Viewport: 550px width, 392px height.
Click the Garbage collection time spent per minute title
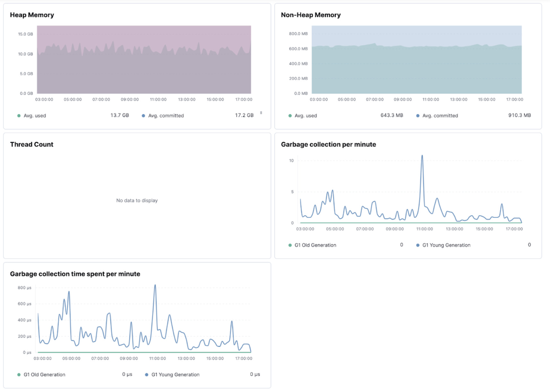(75, 274)
